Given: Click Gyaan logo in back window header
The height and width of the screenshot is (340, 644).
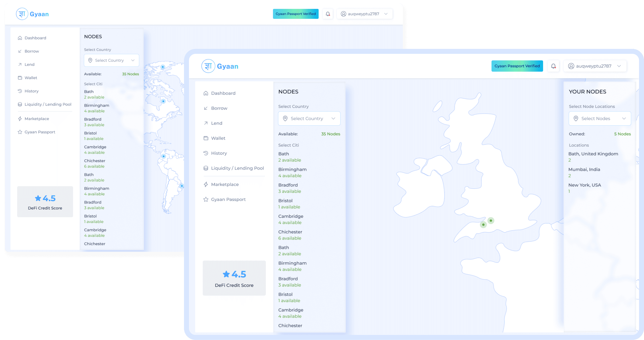Looking at the screenshot, I should [33, 14].
